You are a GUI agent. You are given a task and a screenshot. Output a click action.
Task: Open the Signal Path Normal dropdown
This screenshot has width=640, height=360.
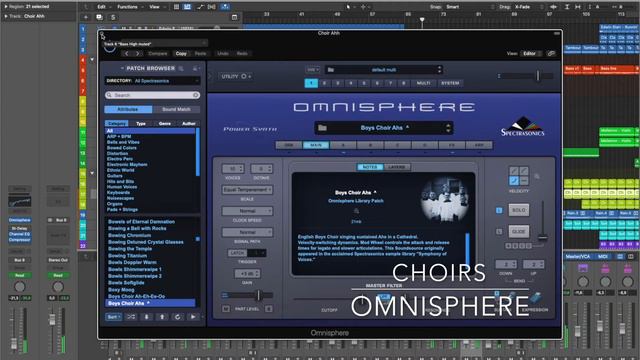[x=247, y=232]
